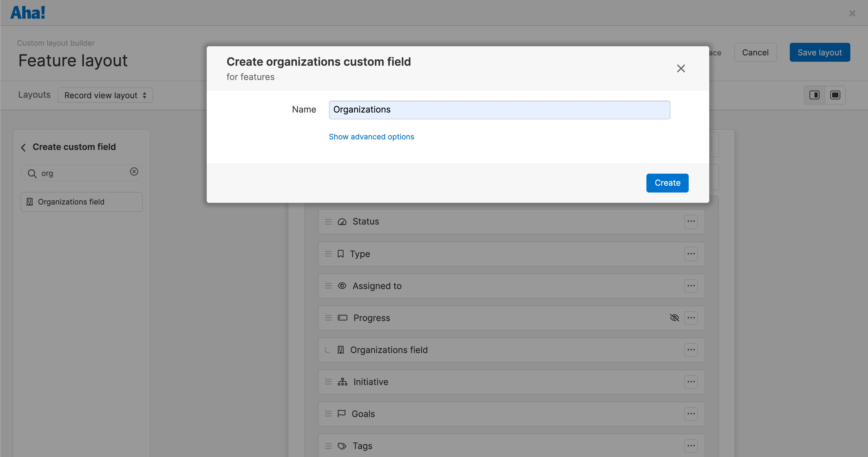Open the Initiative row ellipsis menu
The height and width of the screenshot is (457, 868).
691,382
